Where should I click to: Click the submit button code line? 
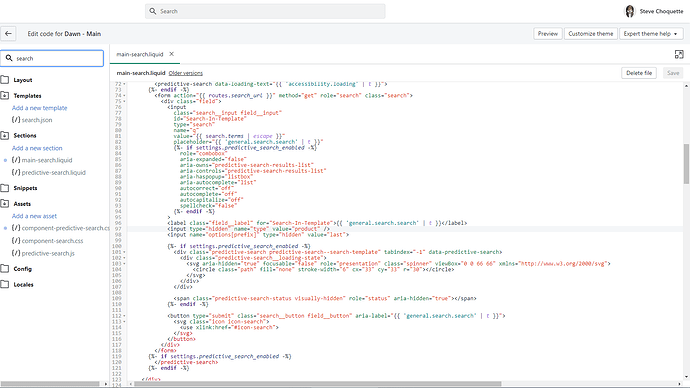pyautogui.click(x=336, y=316)
